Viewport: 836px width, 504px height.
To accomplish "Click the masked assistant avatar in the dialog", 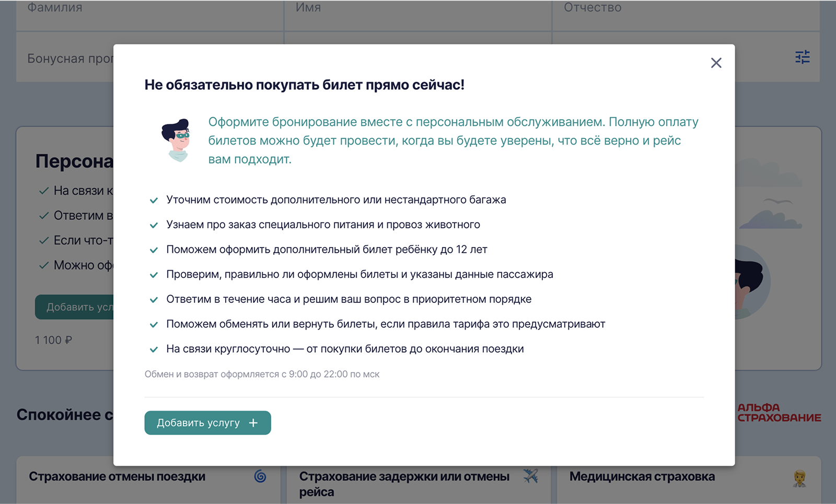I will point(176,140).
